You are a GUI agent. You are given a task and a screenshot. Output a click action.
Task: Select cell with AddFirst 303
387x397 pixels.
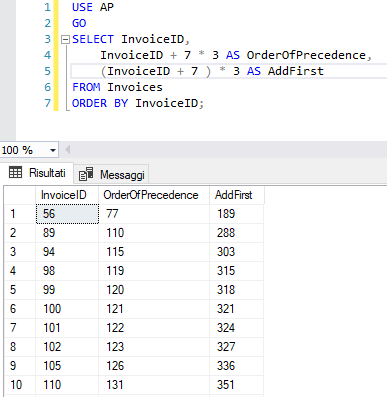[237, 252]
